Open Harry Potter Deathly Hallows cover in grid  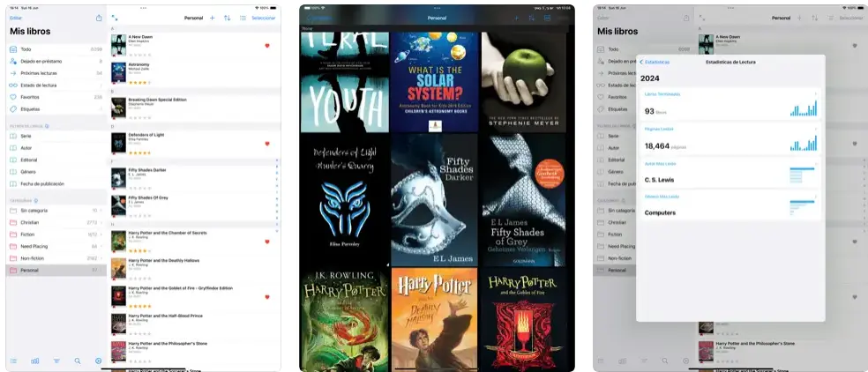point(434,319)
